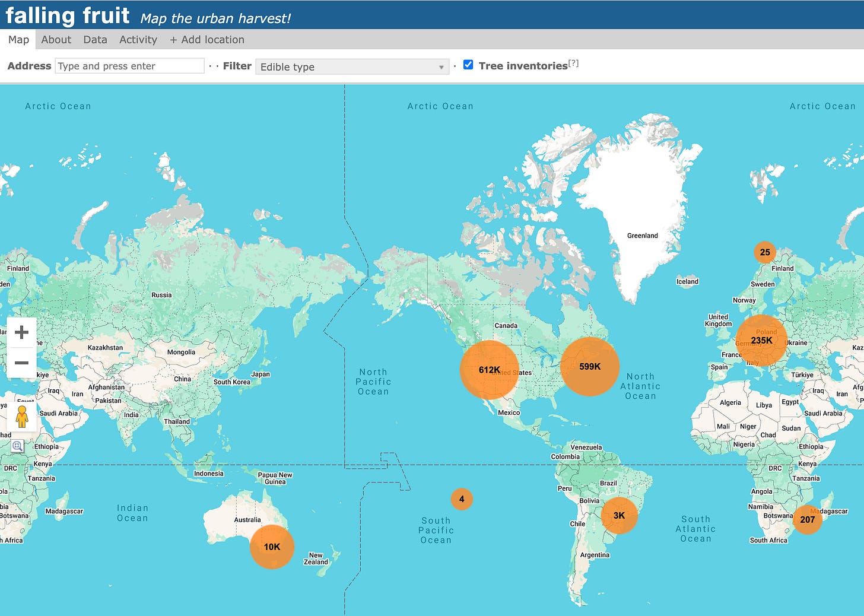Open the 207 cluster near Madagascar
The height and width of the screenshot is (616, 864).
(807, 519)
